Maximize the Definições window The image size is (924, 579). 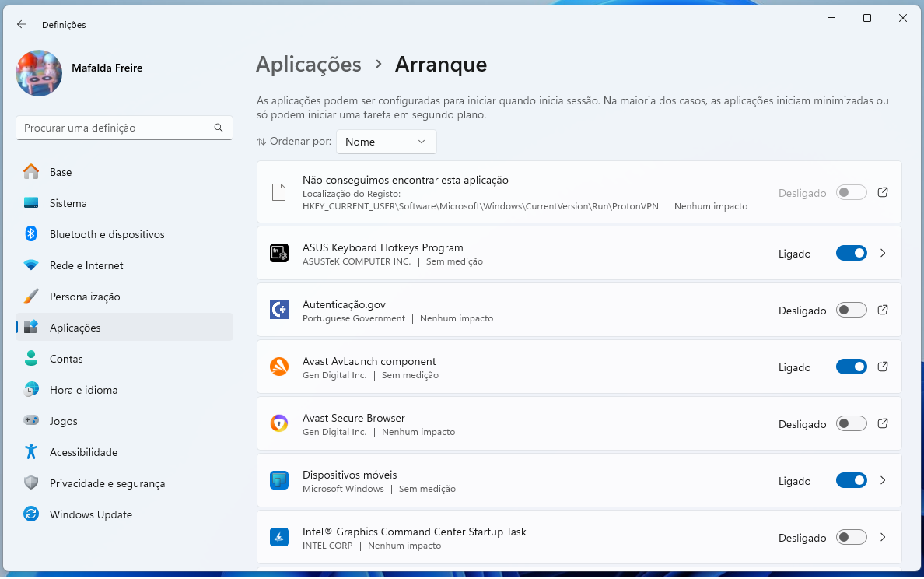point(867,18)
